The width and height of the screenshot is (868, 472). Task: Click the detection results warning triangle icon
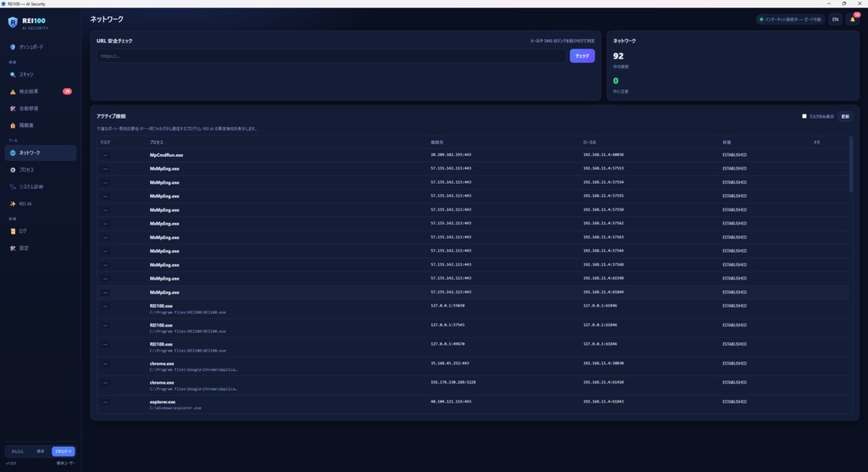pos(13,92)
